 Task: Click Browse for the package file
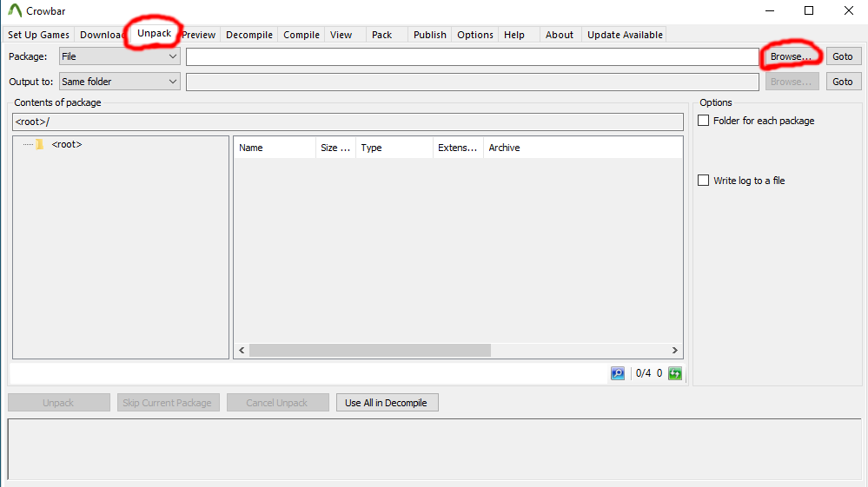pos(791,56)
